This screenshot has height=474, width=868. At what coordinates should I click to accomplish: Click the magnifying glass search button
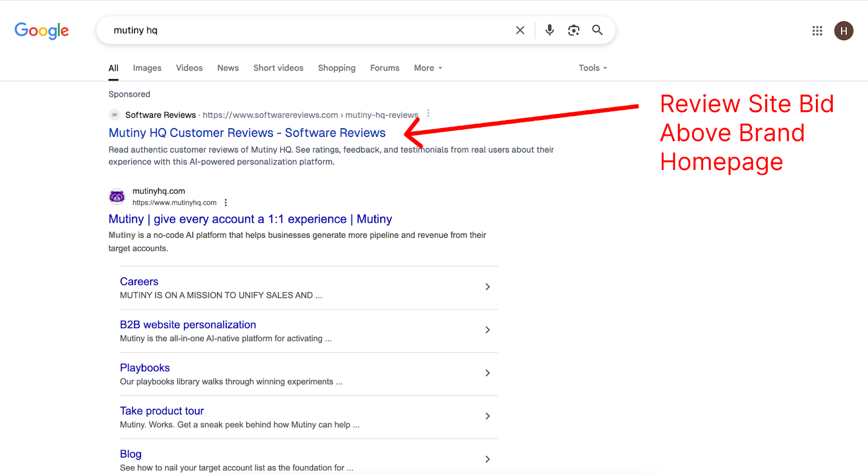pos(597,30)
